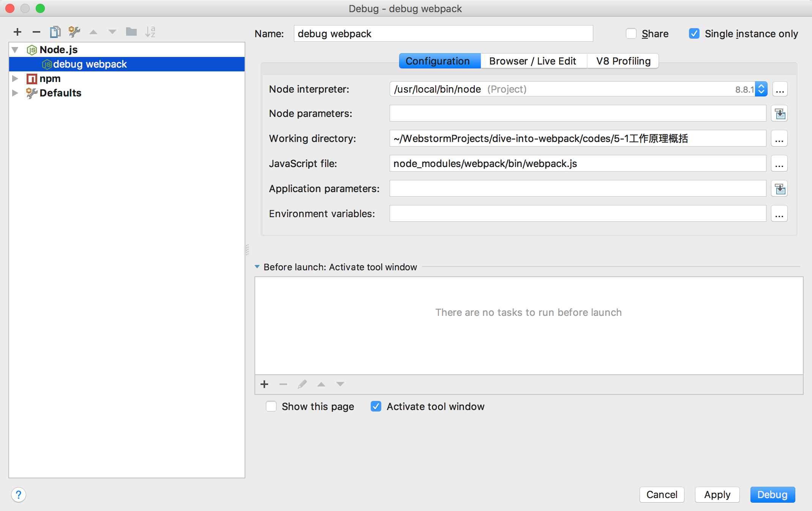The height and width of the screenshot is (511, 812).
Task: Open the V8 Profiling tab
Action: (623, 61)
